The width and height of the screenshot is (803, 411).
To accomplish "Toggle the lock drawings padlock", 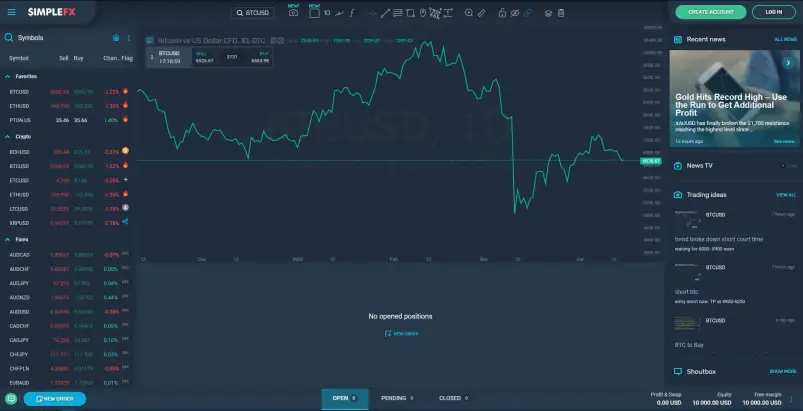I will [502, 13].
